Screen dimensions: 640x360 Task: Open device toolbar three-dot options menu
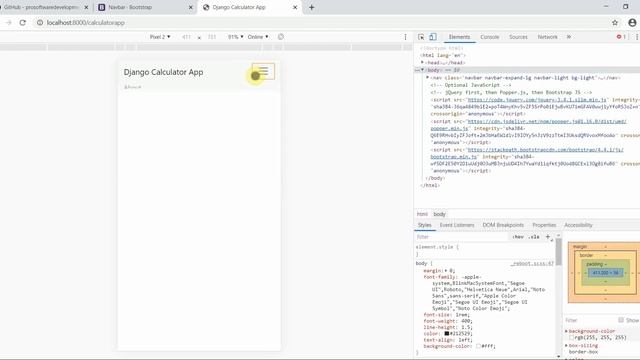405,37
